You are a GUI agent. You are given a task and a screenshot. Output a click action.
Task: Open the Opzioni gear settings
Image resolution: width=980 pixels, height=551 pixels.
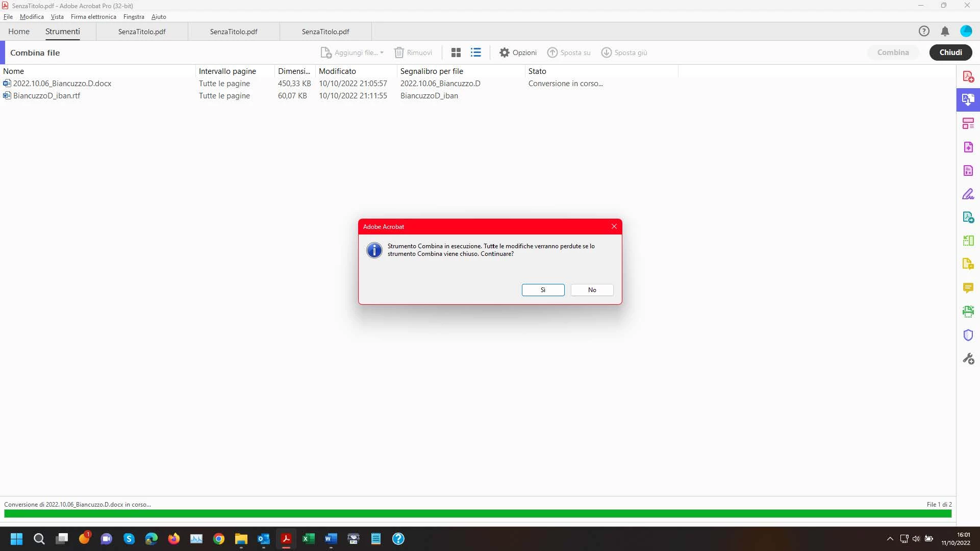point(505,53)
